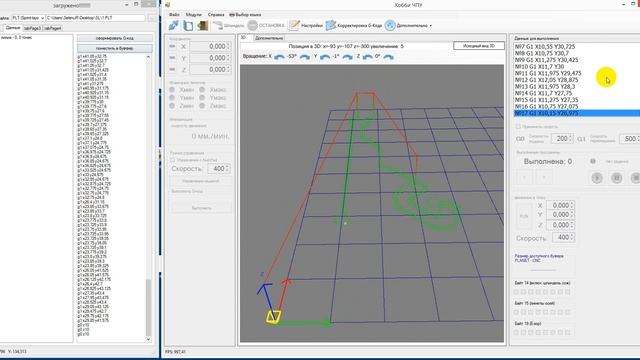The width and height of the screenshot is (640, 360).
Task: Open PLT file type dropdown in loader window
Action: tap(28, 18)
